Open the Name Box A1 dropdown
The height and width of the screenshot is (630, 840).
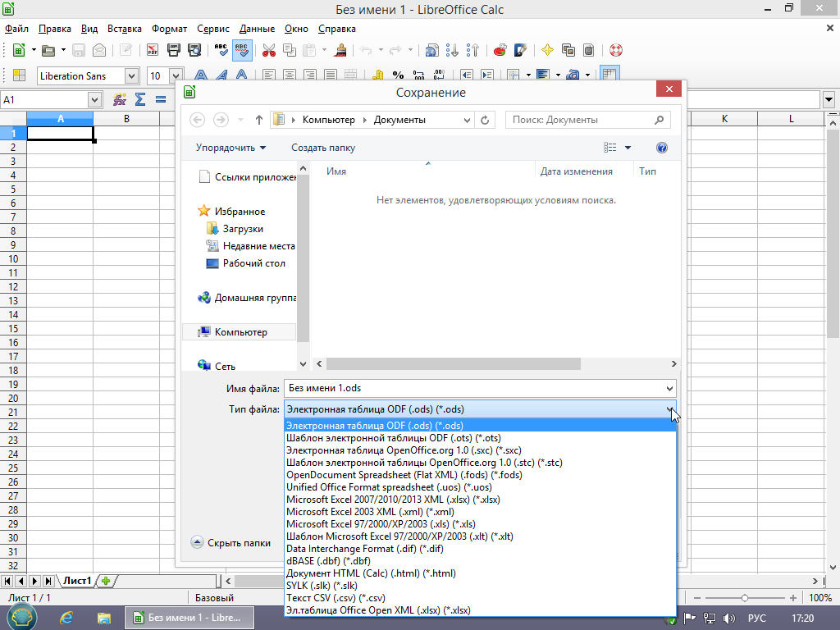click(x=94, y=99)
